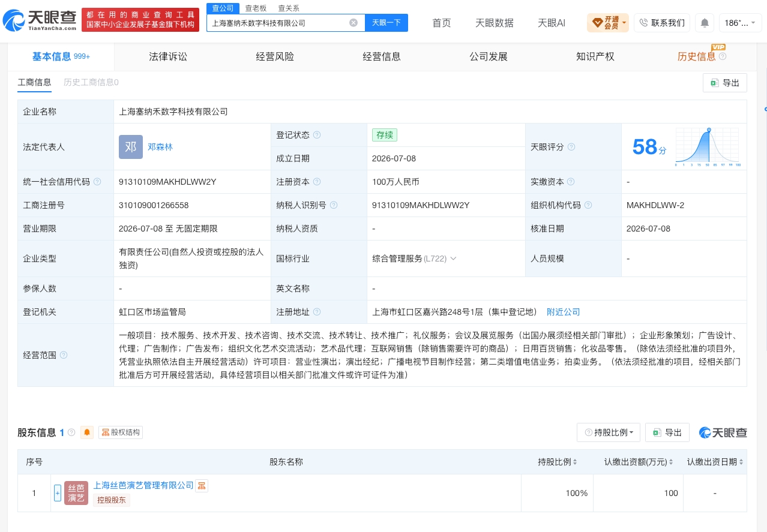767x532 pixels.
Task: Click the help icon beside 天眼评分
Action: (x=571, y=147)
